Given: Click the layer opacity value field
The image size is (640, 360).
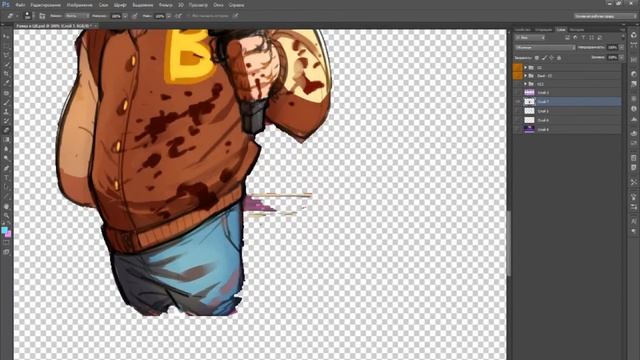Looking at the screenshot, I should point(612,48).
